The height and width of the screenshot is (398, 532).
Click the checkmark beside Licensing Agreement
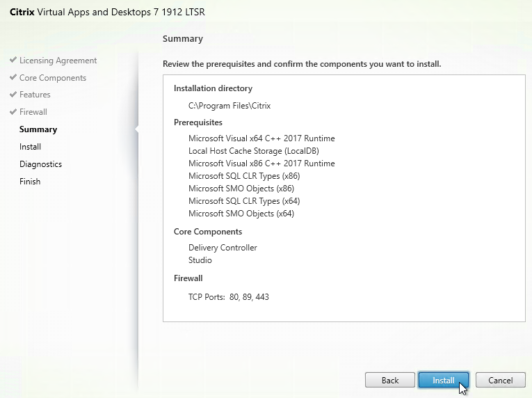click(13, 60)
